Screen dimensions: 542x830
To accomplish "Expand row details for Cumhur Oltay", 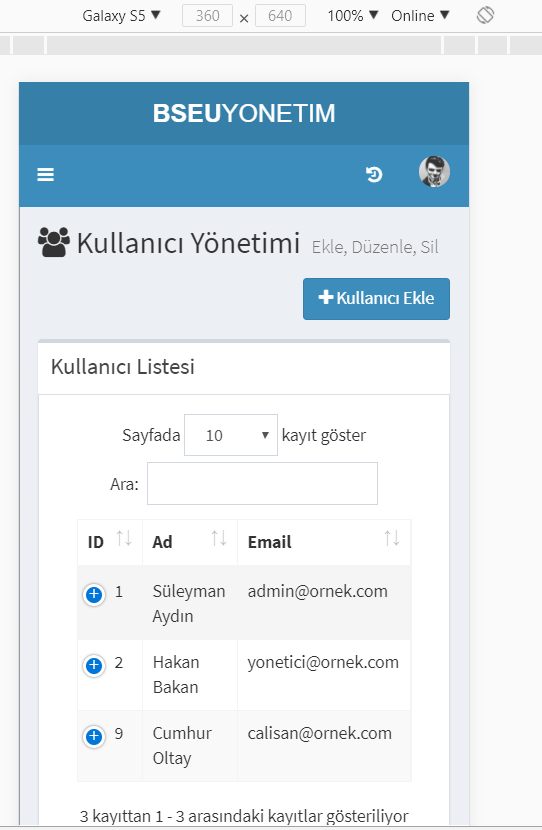I will click(x=94, y=736).
